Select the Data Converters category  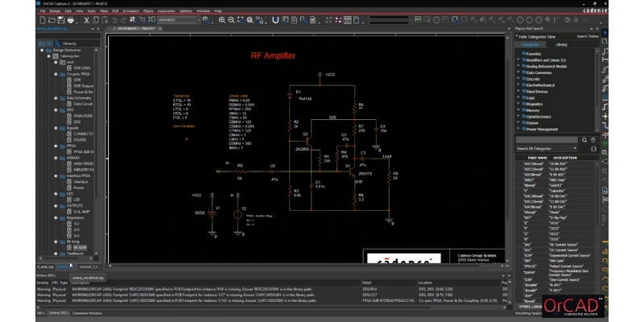point(541,73)
